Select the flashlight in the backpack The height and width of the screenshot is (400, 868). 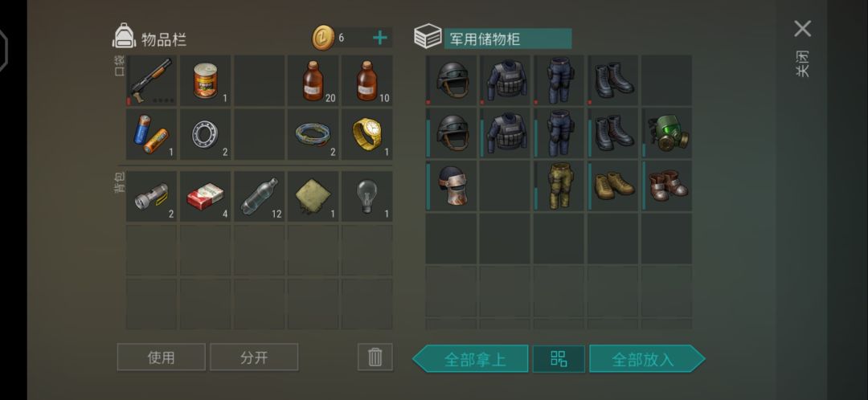[x=151, y=197]
